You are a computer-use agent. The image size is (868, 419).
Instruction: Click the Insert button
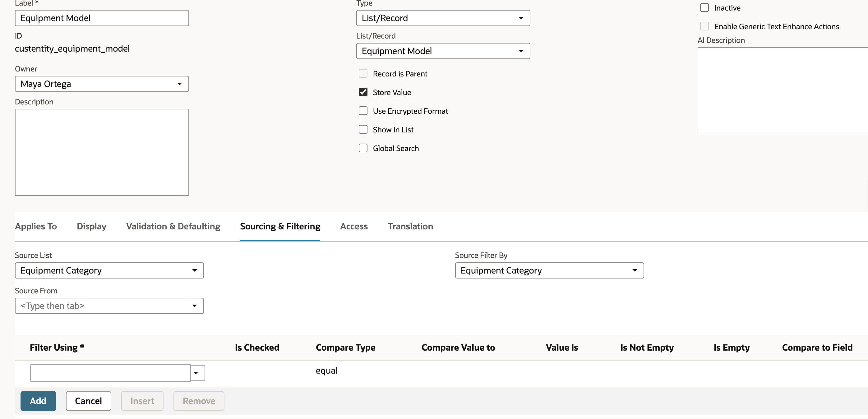(142, 401)
